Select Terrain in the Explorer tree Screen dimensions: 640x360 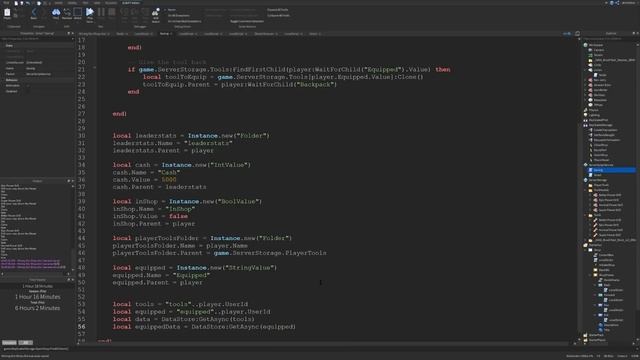[598, 55]
